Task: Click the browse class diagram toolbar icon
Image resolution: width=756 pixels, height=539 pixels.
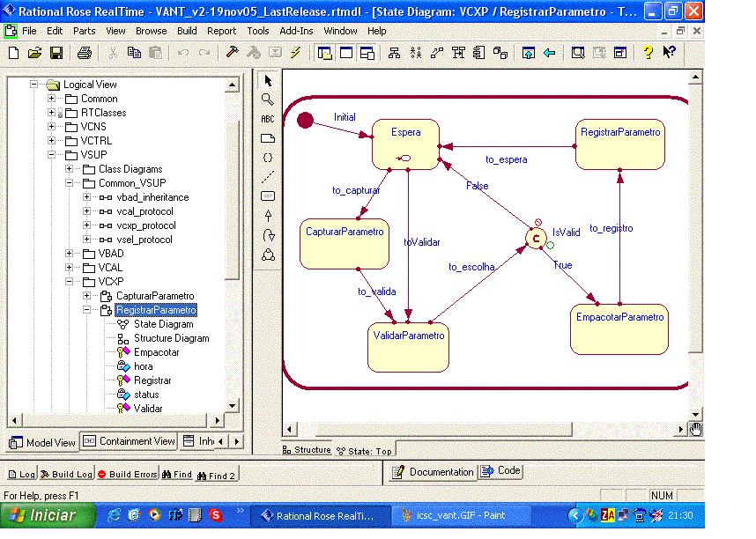Action: coord(394,53)
